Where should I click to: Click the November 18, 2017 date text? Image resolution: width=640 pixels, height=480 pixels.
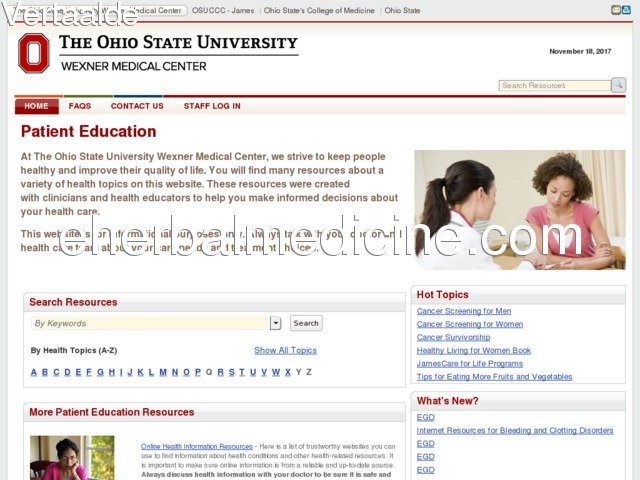pos(580,51)
